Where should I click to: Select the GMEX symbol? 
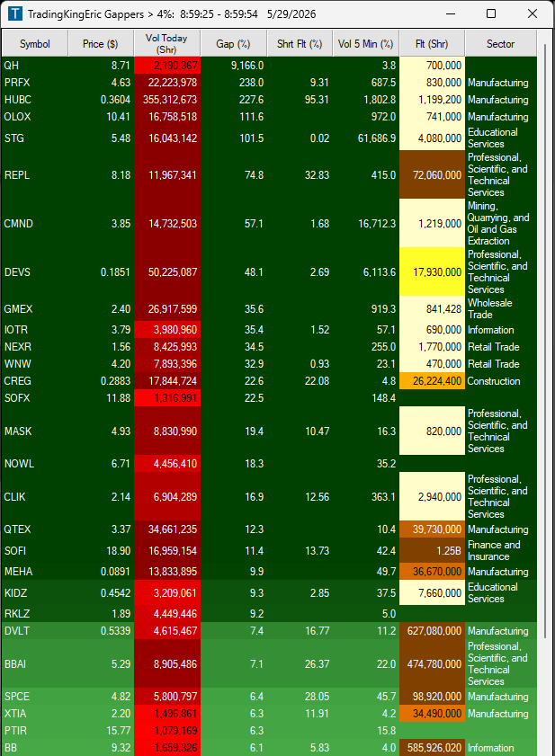click(x=18, y=309)
